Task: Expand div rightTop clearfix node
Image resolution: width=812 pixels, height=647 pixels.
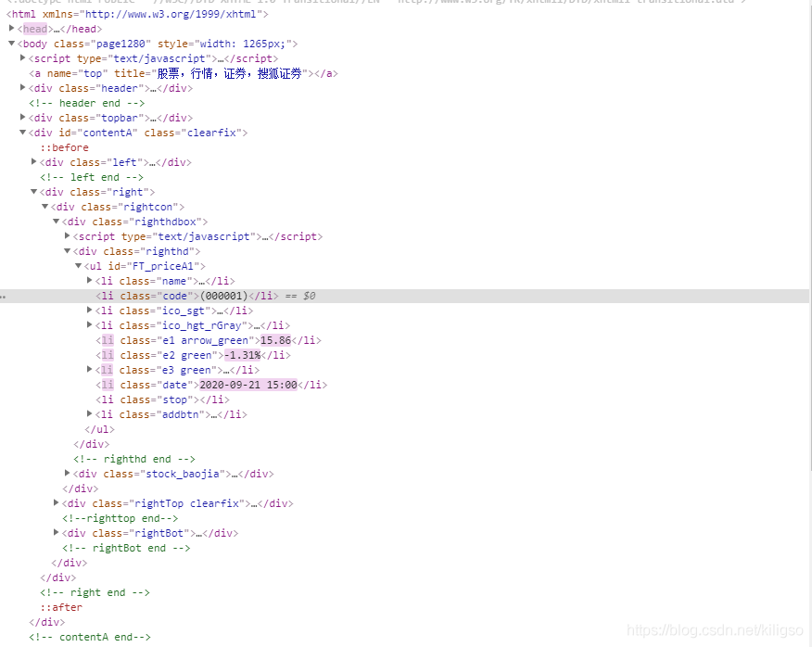Action: click(56, 503)
